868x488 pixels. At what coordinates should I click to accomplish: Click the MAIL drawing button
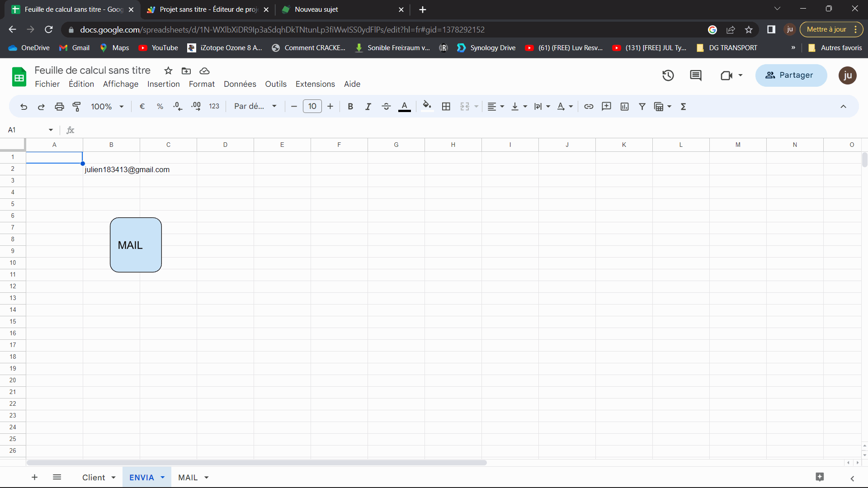click(136, 245)
